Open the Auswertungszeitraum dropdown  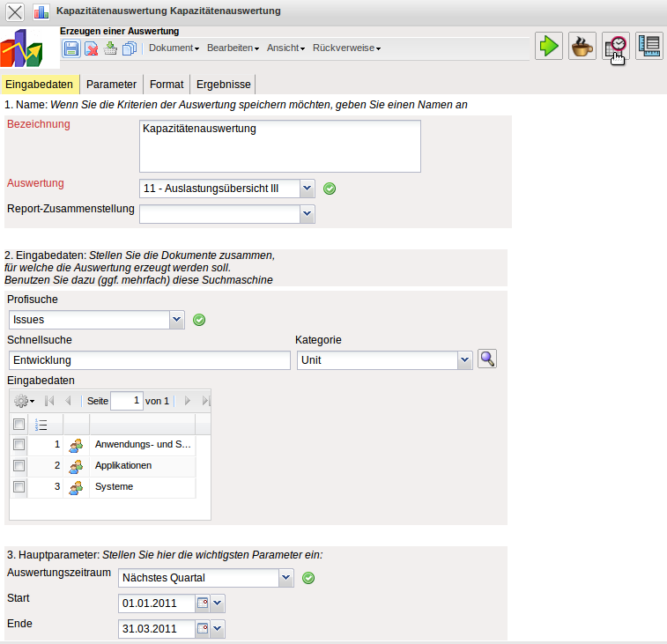point(285,578)
